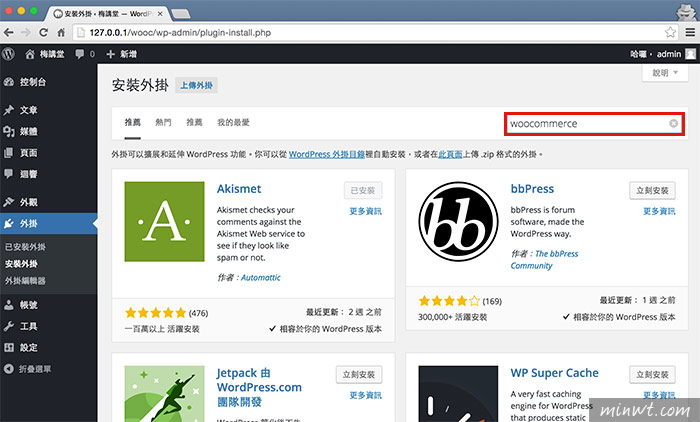Open the Akismet plugin title link
Image resolution: width=700 pixels, height=422 pixels.
(239, 189)
